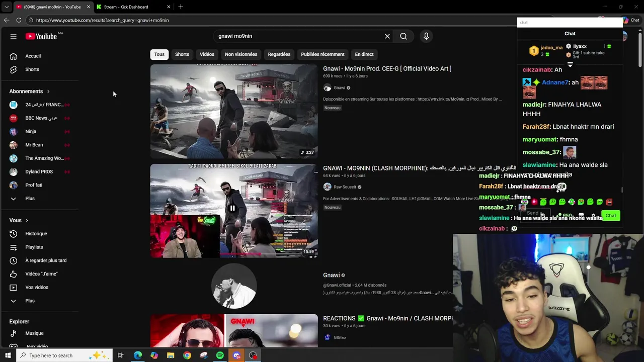The width and height of the screenshot is (644, 362).
Task: Open Microsoft Edge from the taskbar
Action: (137, 355)
